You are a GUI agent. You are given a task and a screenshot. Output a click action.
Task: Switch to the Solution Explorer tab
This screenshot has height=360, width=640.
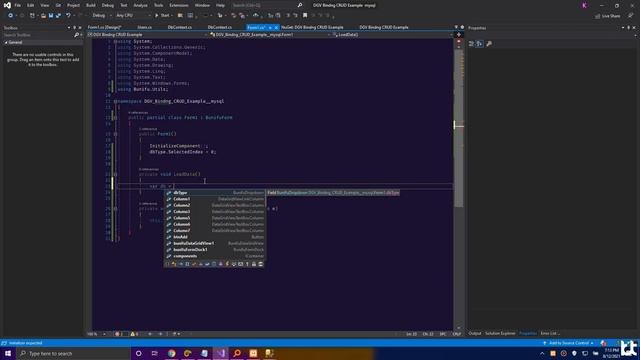pyautogui.click(x=500, y=333)
